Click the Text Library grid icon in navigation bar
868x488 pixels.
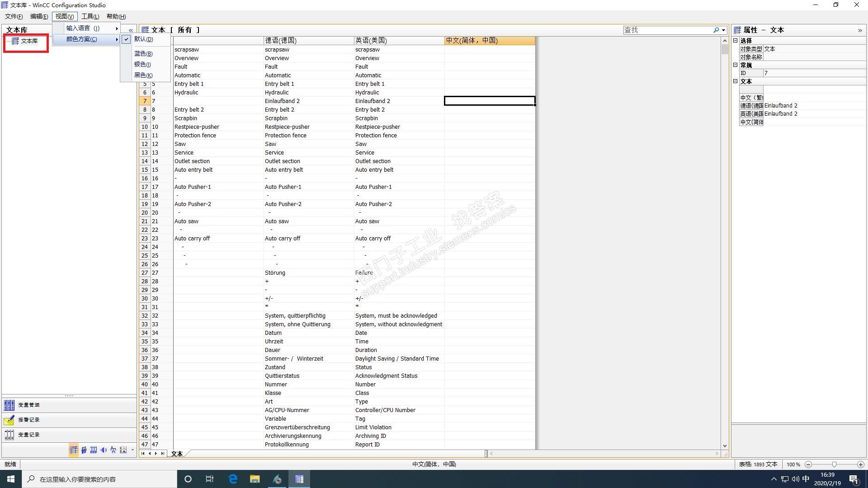click(x=74, y=450)
